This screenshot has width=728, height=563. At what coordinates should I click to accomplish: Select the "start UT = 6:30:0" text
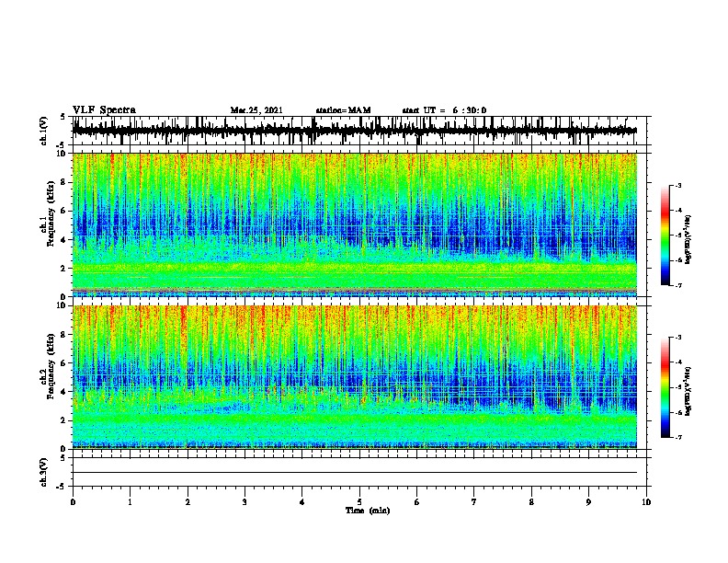point(444,110)
